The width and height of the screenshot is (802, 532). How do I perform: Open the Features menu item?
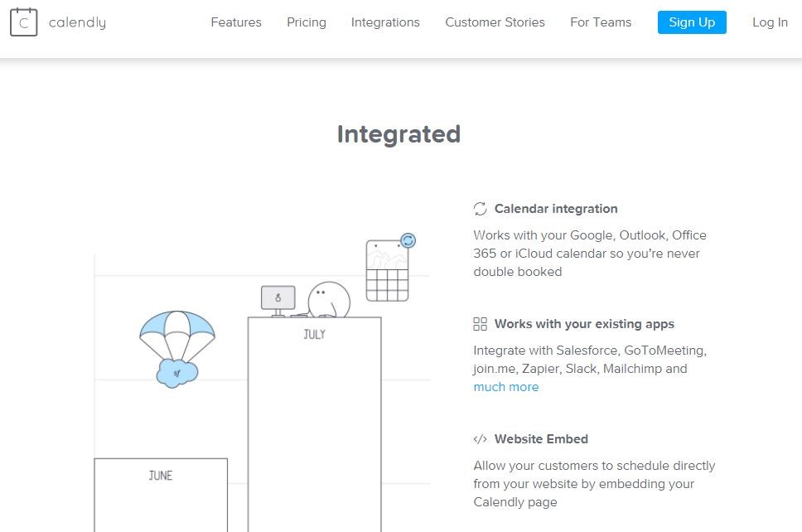236,22
